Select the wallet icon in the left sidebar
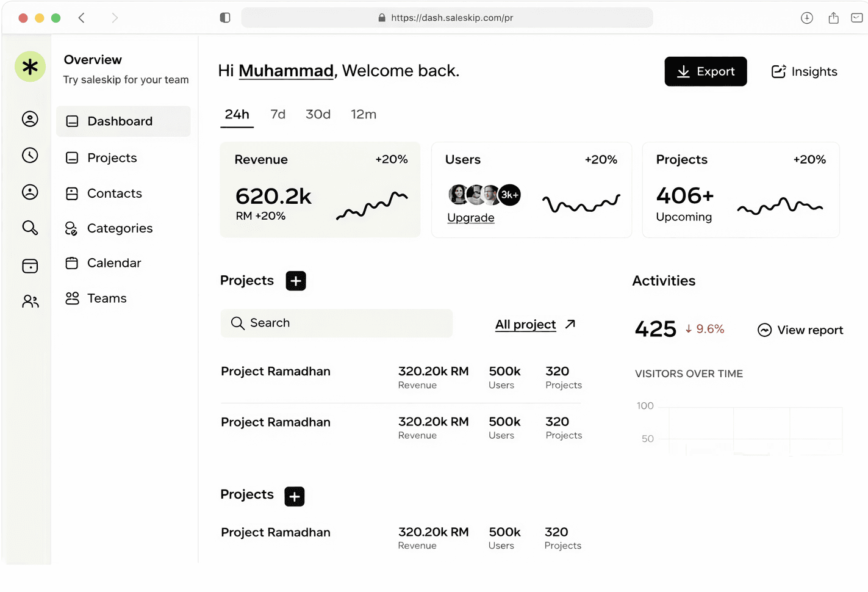Viewport: 868px width, 592px height. 30,265
